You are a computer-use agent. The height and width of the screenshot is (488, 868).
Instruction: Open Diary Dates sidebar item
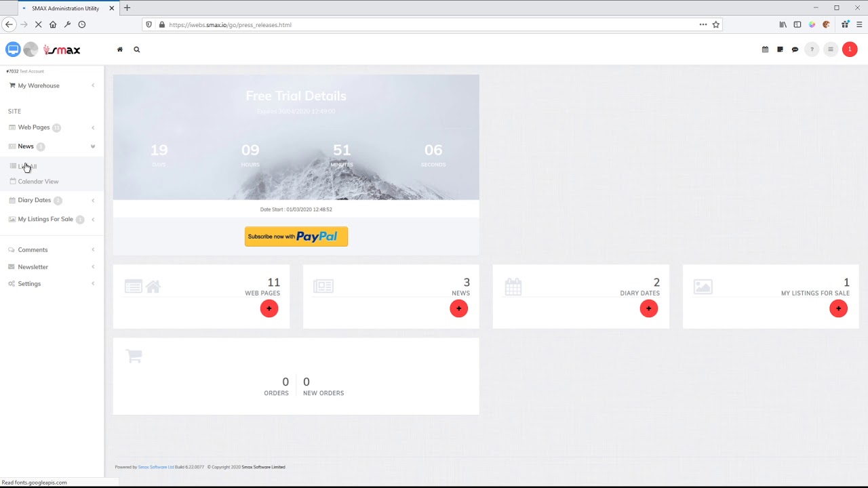click(35, 201)
